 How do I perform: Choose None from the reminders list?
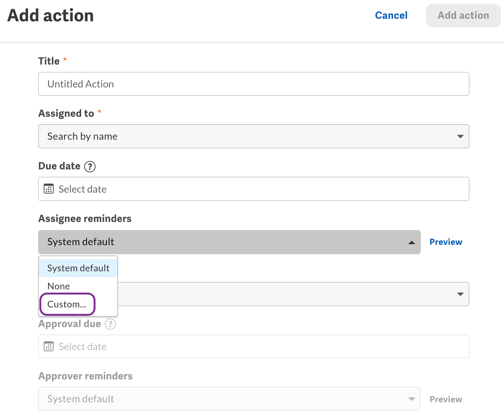click(59, 286)
